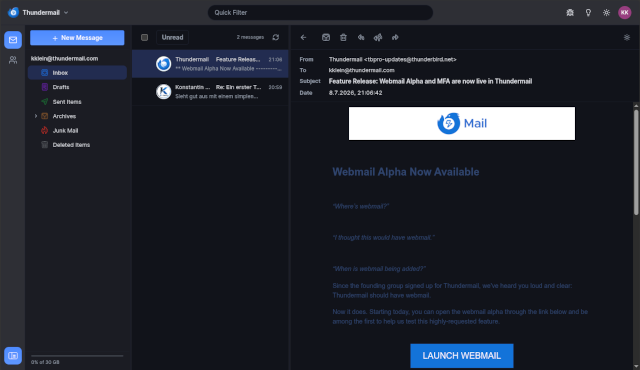Viewport: 640px width, 370px height.
Task: Refresh the message list
Action: pos(276,38)
